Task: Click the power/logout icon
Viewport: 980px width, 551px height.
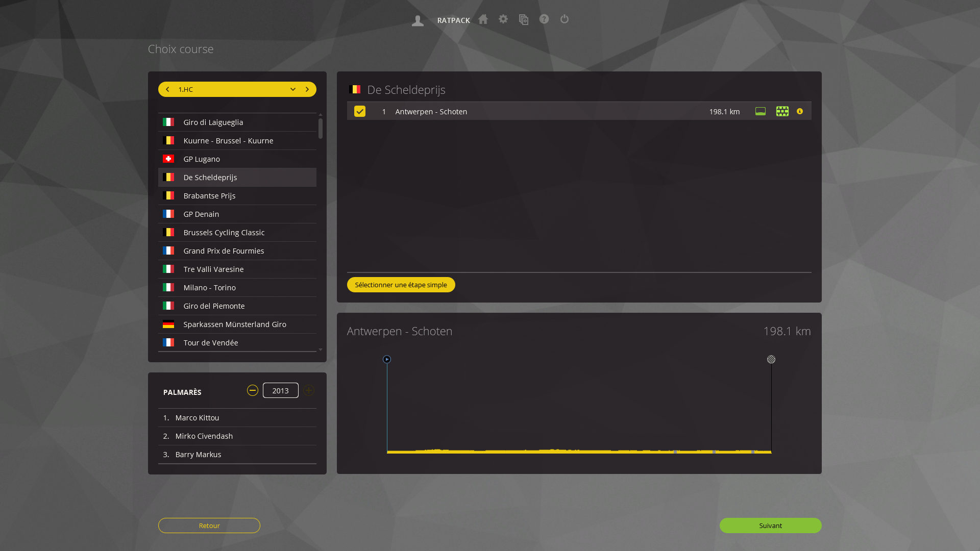Action: 564,19
